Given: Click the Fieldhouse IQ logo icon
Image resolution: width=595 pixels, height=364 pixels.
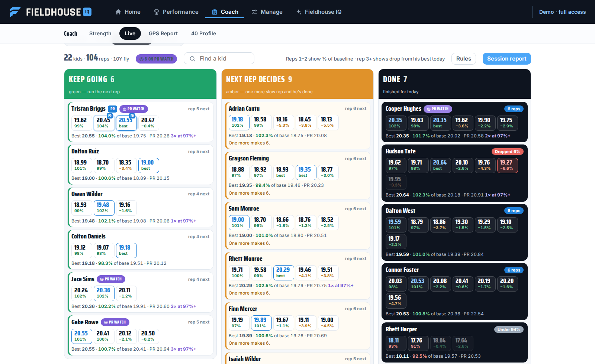Looking at the screenshot, I should tap(15, 12).
